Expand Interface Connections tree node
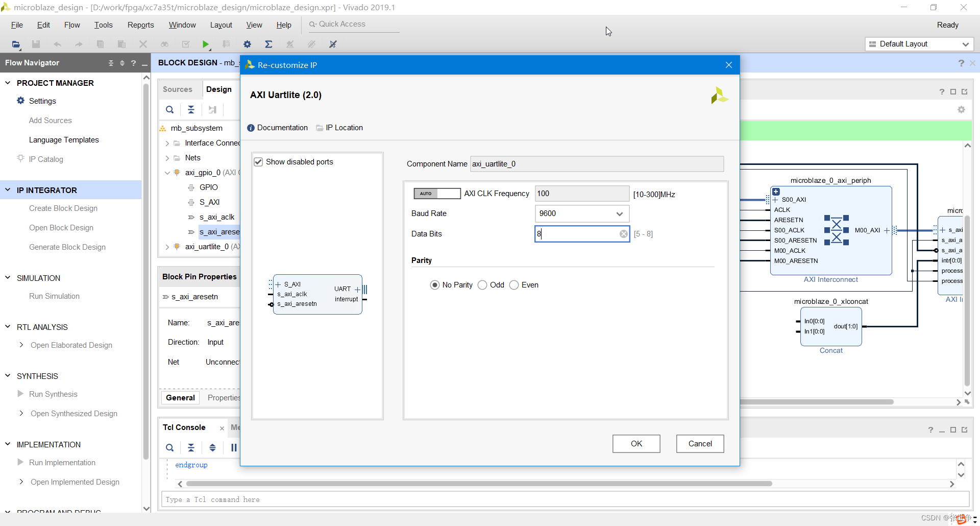 point(167,144)
